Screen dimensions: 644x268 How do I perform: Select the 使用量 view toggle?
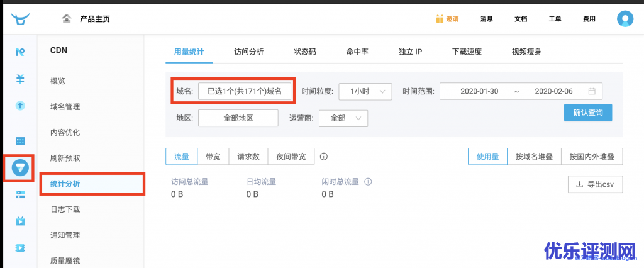tap(488, 157)
